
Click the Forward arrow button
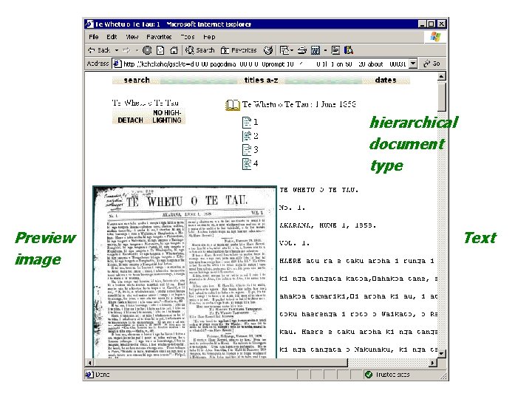[x=126, y=50]
